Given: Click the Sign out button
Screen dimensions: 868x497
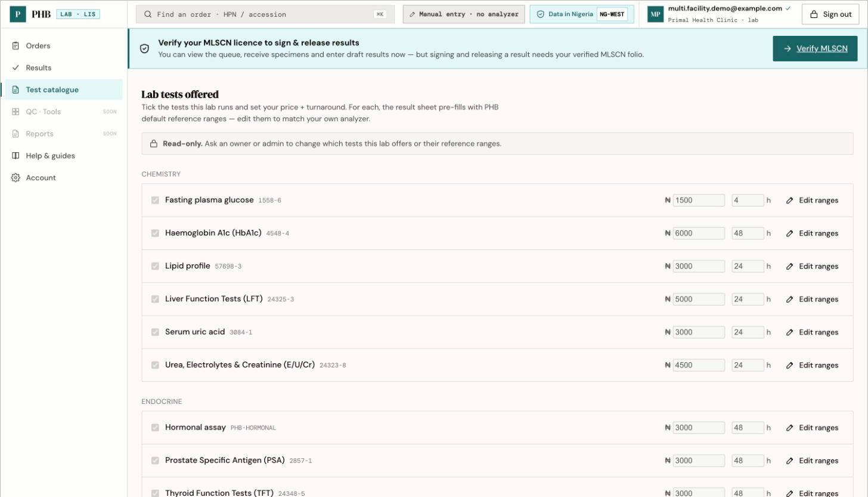Looking at the screenshot, I should point(830,14).
